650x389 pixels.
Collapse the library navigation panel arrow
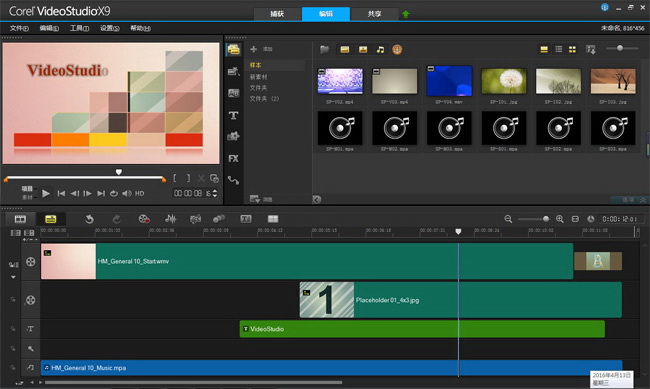pyautogui.click(x=317, y=199)
